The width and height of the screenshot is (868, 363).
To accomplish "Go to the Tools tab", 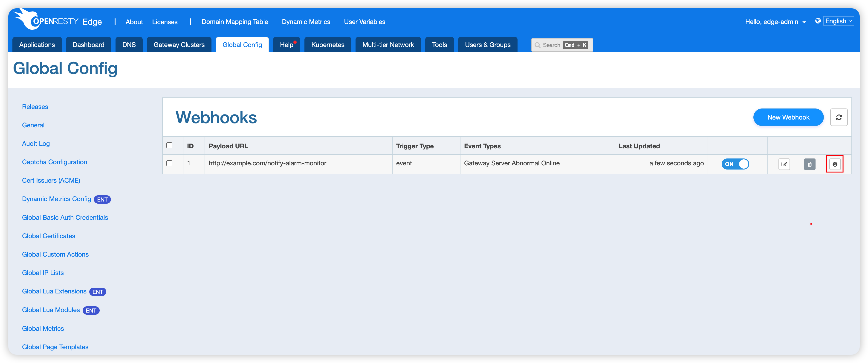I will click(439, 44).
